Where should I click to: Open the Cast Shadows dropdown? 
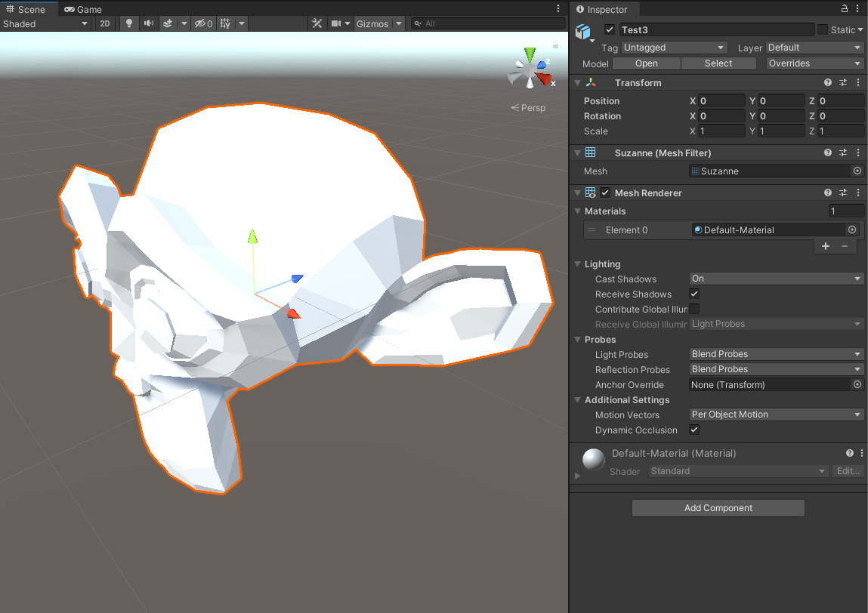point(776,279)
